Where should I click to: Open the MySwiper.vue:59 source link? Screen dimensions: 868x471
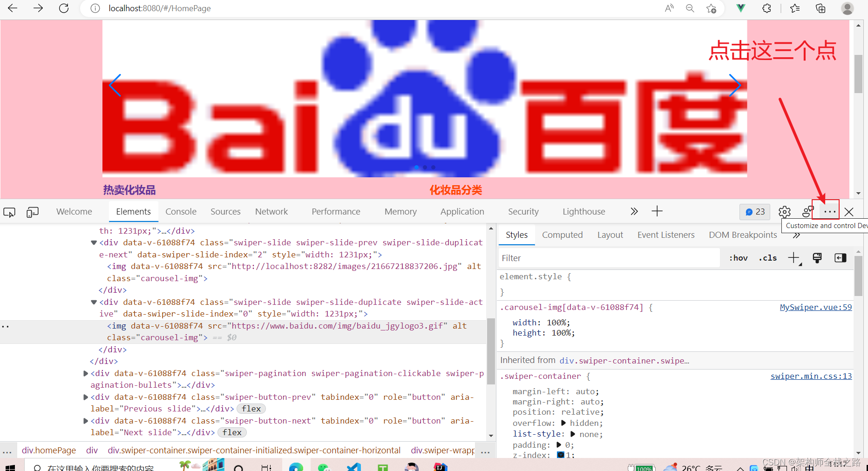(x=816, y=307)
